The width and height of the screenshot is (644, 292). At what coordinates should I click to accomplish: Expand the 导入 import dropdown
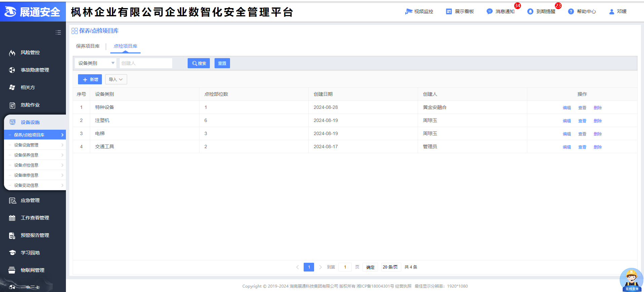(116, 80)
